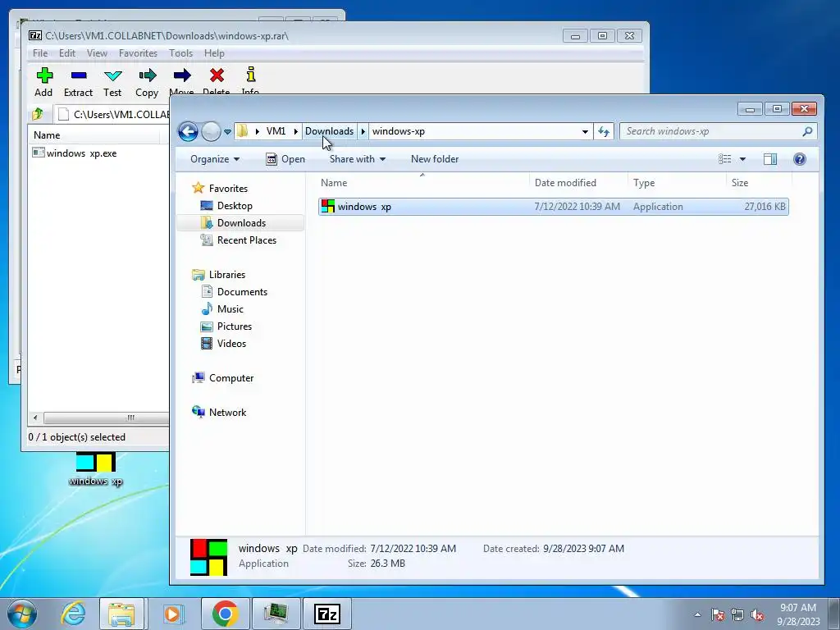Click the Refresh button in Explorer
This screenshot has height=630, width=840.
pyautogui.click(x=604, y=131)
